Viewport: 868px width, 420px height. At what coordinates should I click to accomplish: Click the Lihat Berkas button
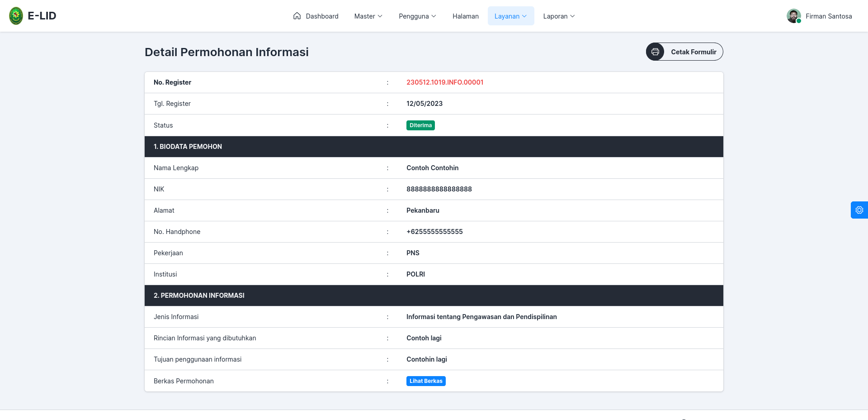(426, 381)
